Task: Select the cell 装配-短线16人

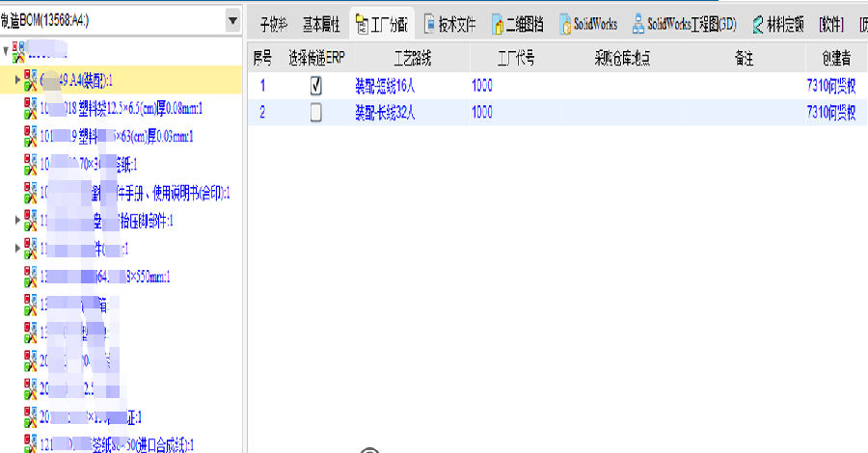Action: pos(385,86)
